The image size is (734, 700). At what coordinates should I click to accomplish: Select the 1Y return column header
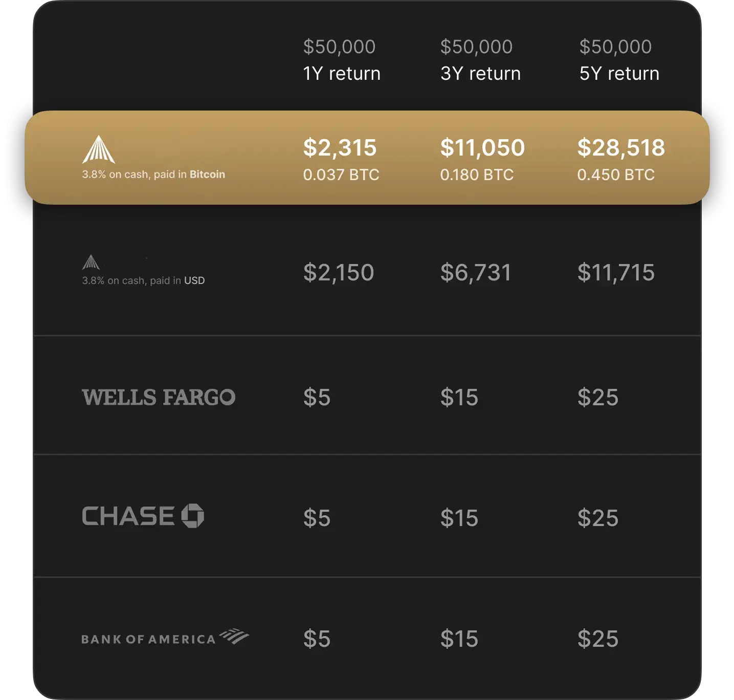tap(342, 60)
